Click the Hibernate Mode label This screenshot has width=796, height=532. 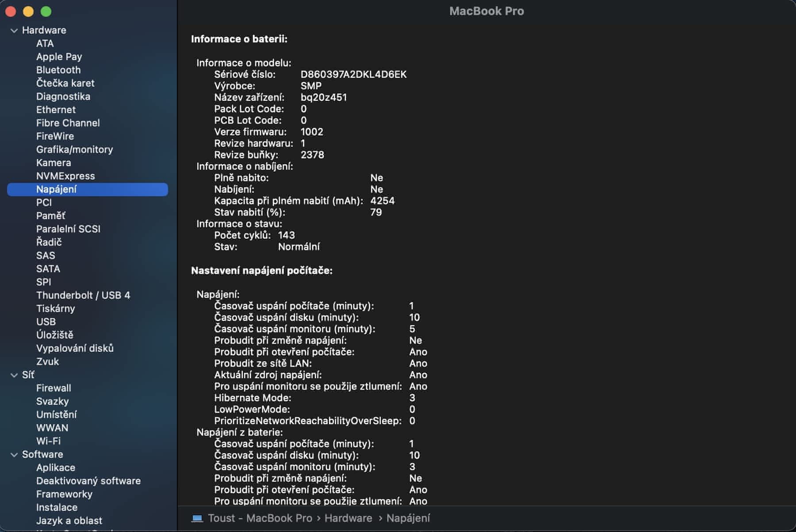(x=253, y=398)
